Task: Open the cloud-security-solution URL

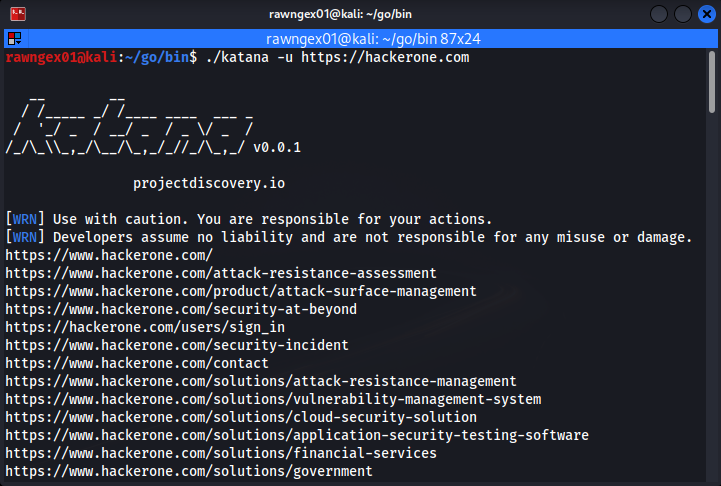Action: coord(241,417)
